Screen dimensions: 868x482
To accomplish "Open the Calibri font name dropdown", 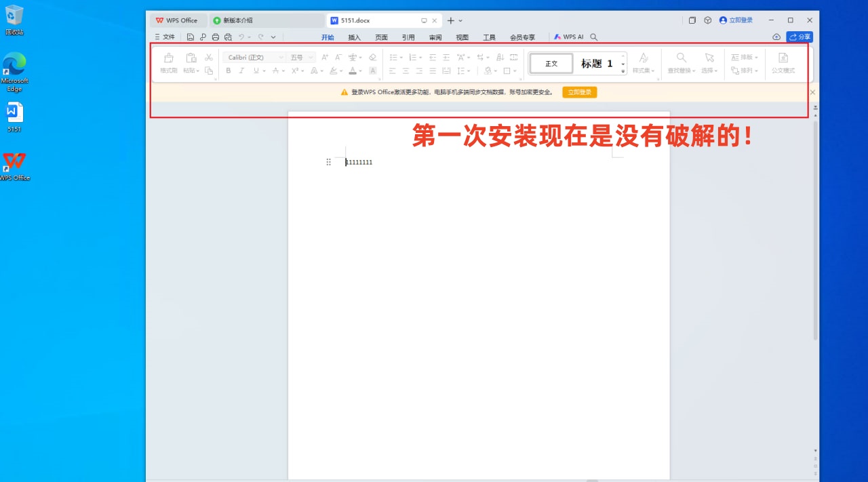I will click(255, 58).
